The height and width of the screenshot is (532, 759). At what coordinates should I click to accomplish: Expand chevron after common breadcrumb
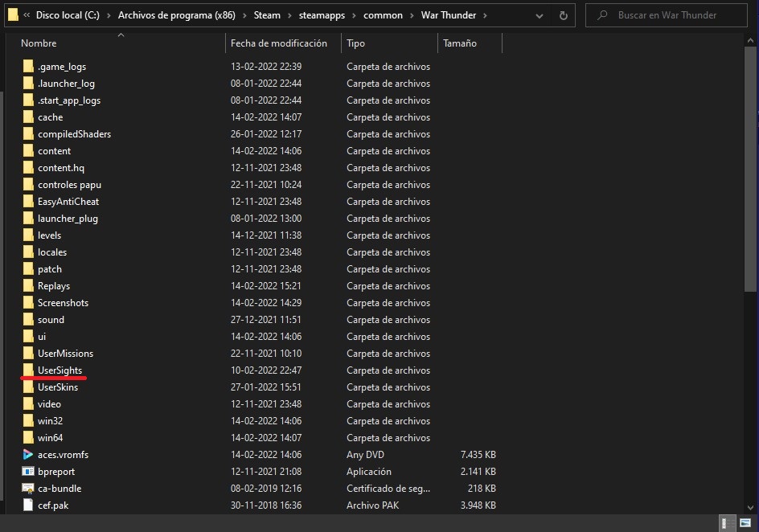(x=412, y=15)
